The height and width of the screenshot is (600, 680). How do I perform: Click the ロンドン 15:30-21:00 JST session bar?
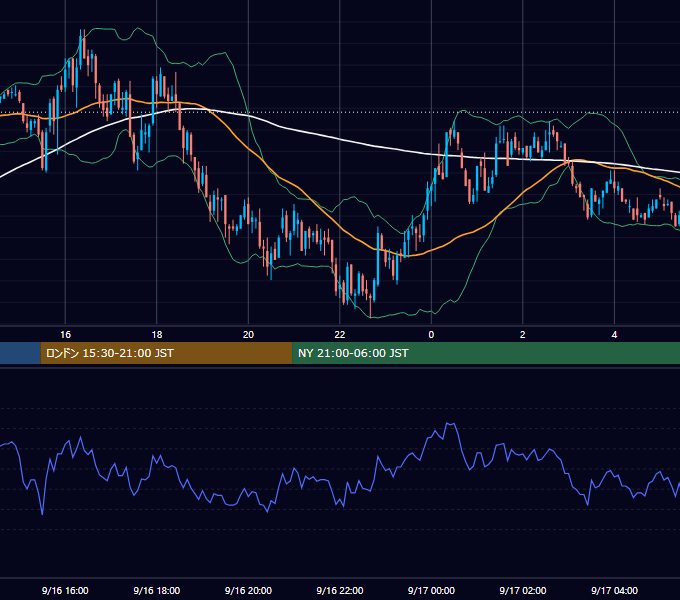167,353
